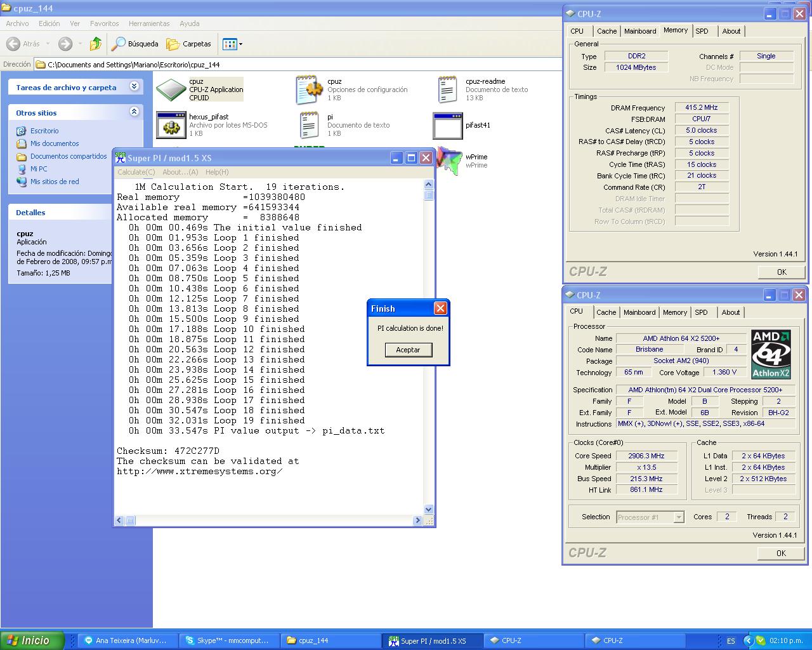812x650 pixels.
Task: Switch to cpuz_144 taskbar folder button
Action: tap(331, 640)
